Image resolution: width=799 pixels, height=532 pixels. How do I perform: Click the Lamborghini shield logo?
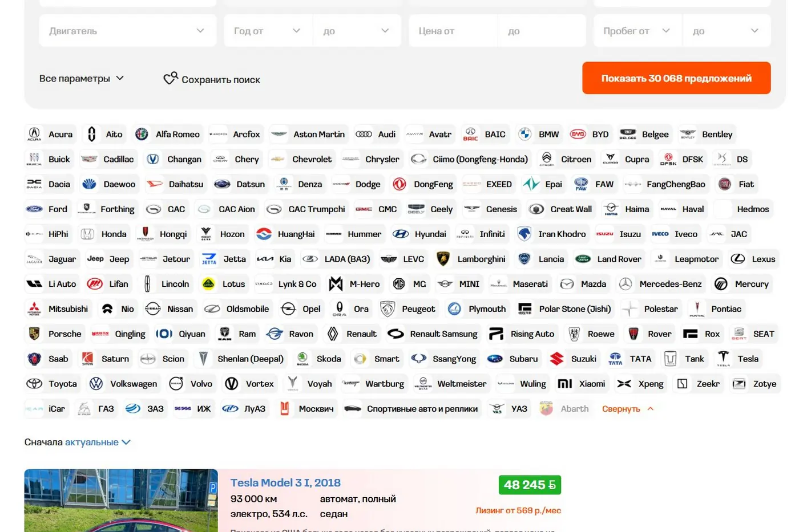443,259
